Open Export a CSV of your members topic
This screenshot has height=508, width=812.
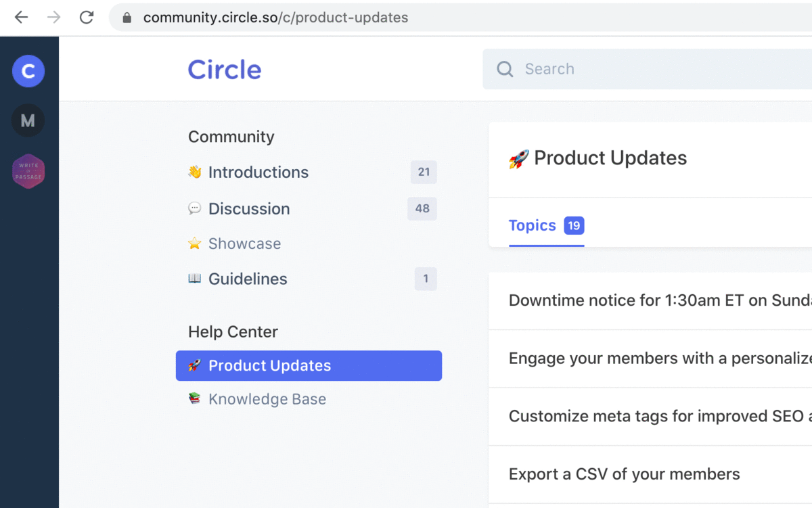624,474
